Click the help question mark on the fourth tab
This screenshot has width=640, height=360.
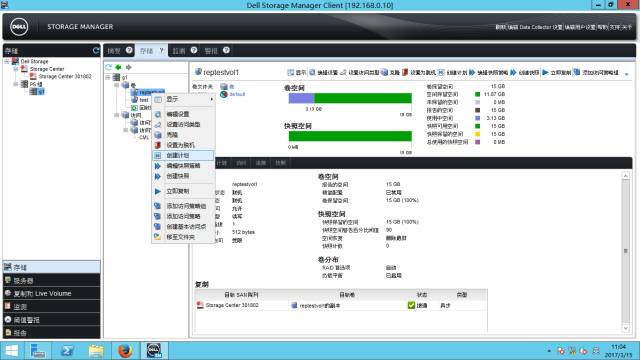click(226, 50)
